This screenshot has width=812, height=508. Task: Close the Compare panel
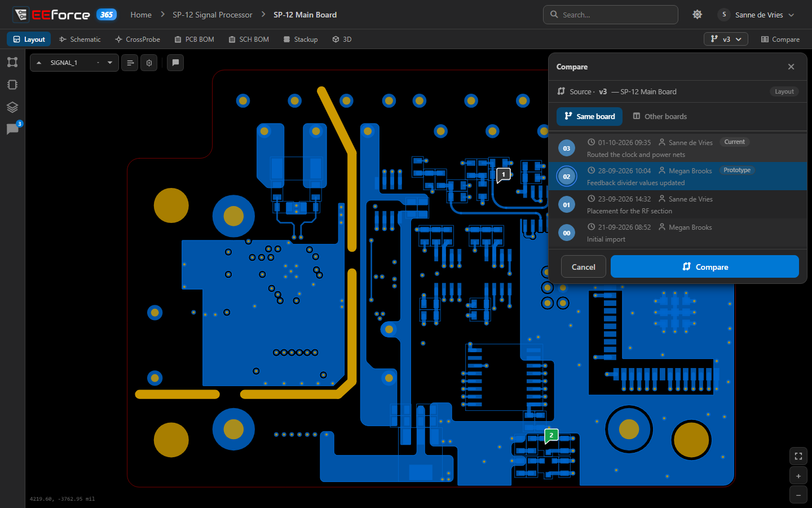pyautogui.click(x=791, y=67)
